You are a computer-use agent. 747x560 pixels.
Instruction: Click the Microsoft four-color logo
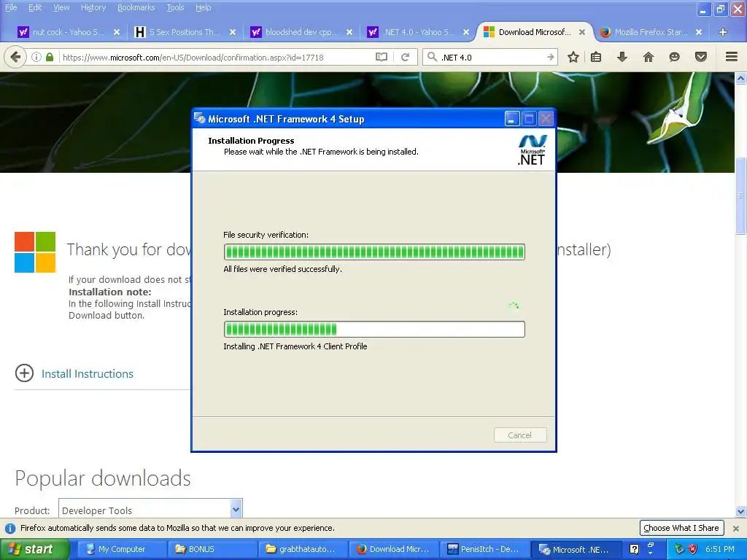click(35, 252)
